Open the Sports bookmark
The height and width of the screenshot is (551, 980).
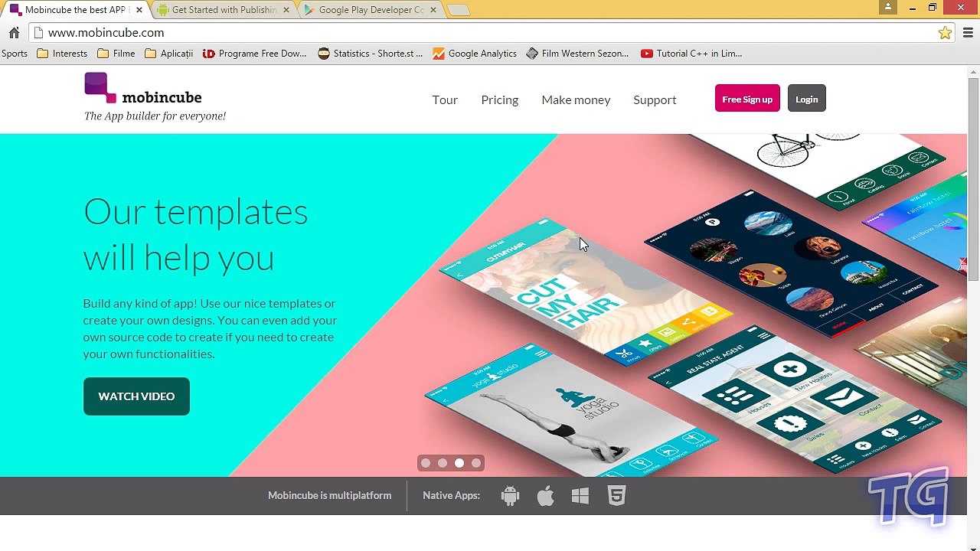click(14, 54)
